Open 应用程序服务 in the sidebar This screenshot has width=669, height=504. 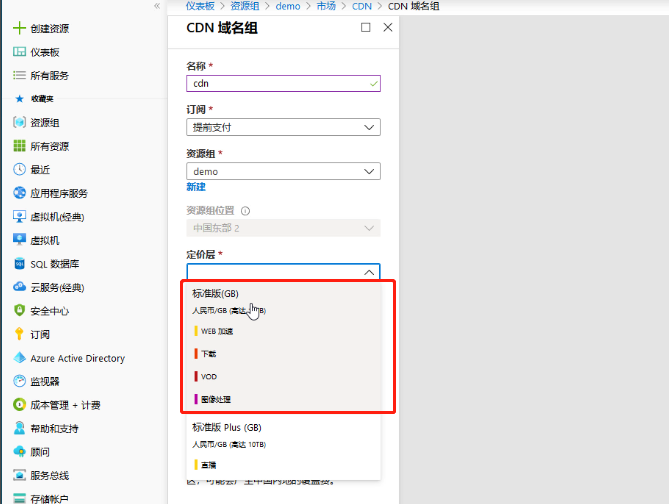pyautogui.click(x=59, y=193)
